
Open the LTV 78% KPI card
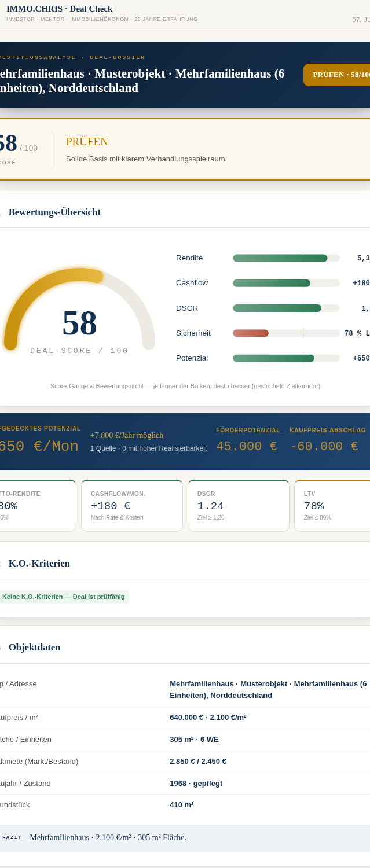[x=332, y=506]
